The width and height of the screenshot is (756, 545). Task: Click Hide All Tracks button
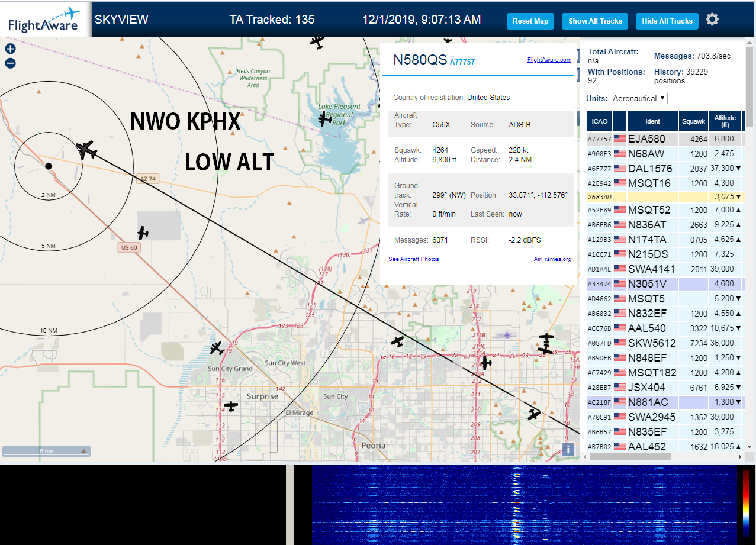[667, 21]
